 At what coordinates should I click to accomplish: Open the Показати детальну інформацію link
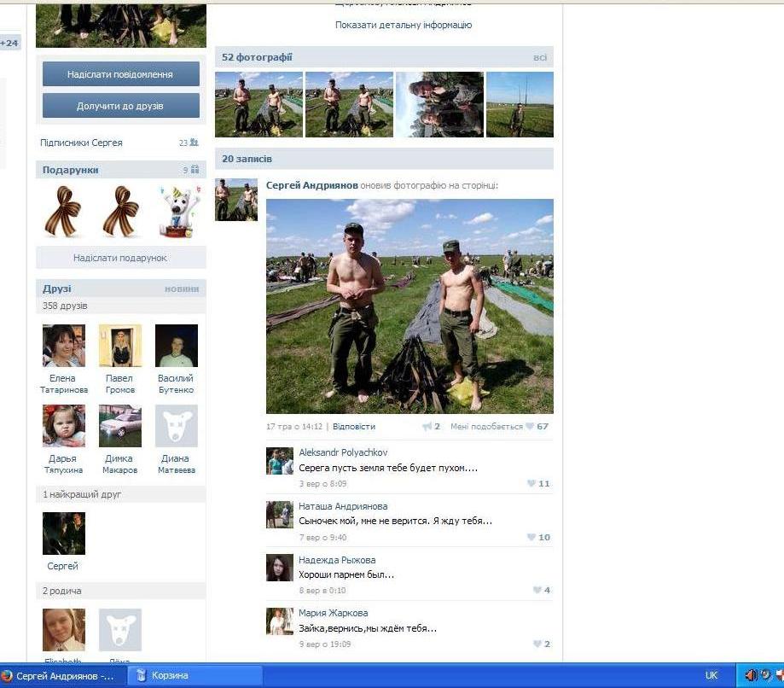pyautogui.click(x=404, y=25)
